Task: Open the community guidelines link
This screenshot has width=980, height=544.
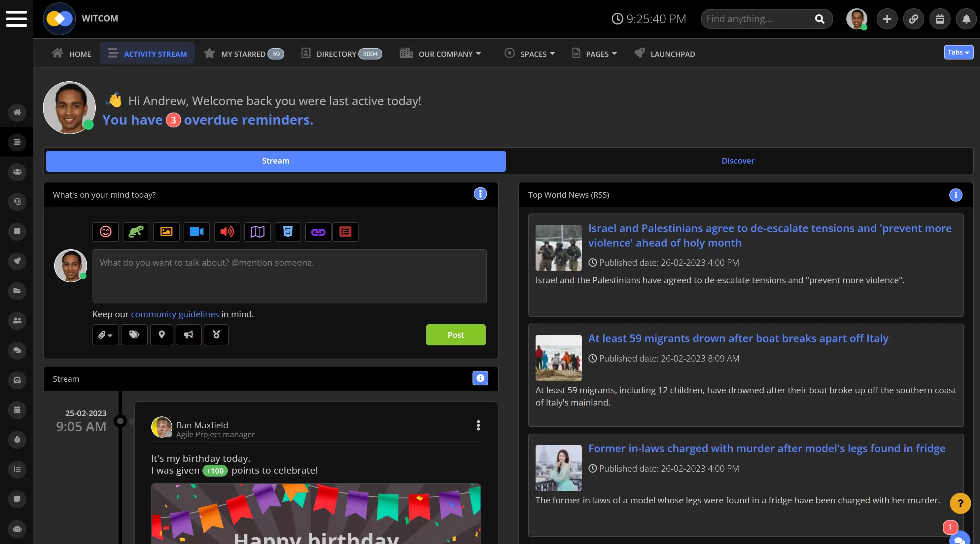Action: click(175, 314)
